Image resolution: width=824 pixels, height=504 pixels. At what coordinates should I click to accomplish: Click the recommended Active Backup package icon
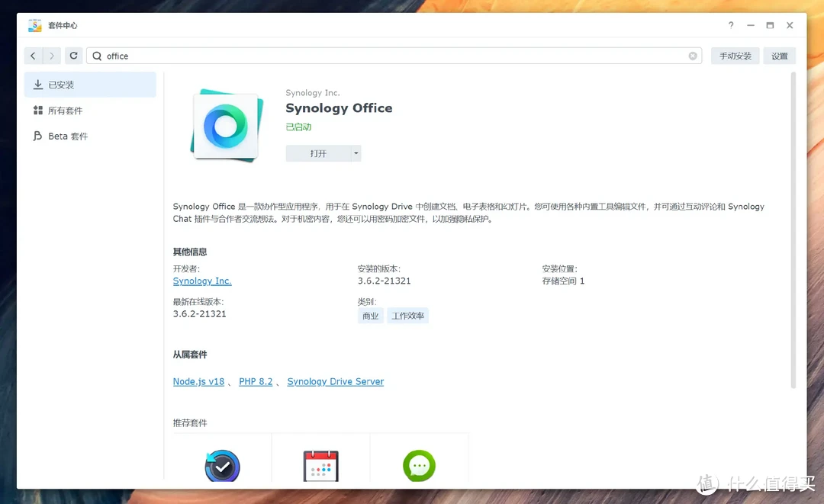pos(222,465)
